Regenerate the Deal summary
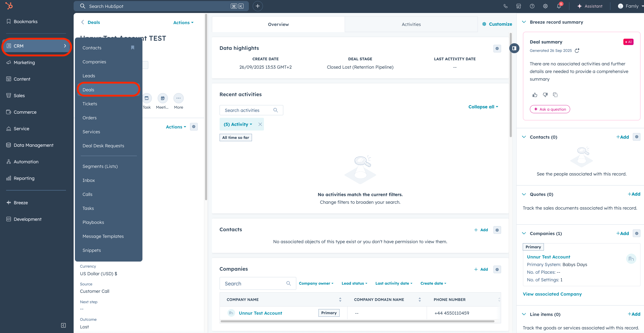Viewport: 644px width, 333px height. 577,51
